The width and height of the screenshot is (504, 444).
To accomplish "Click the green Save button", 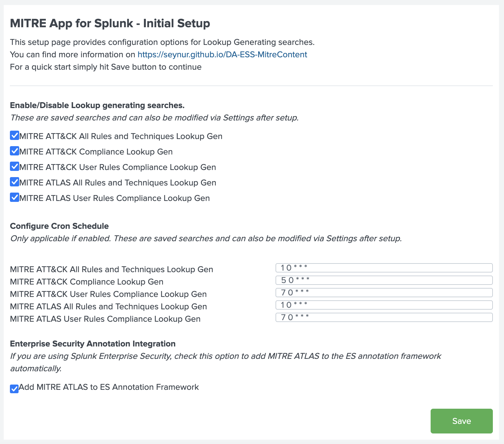I will [x=462, y=421].
